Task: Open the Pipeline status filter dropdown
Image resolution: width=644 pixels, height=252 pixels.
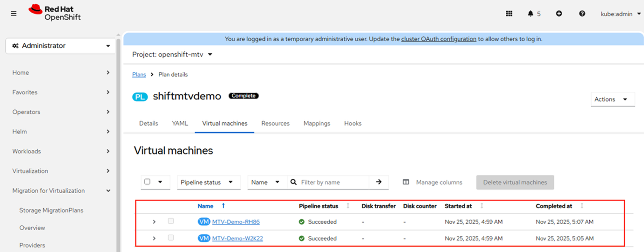Action: 209,182
